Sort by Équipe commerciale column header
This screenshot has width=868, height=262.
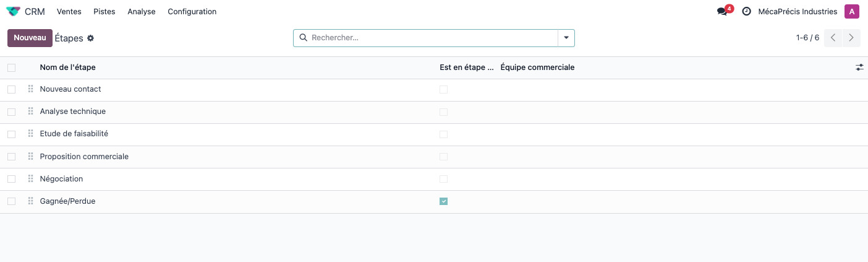537,68
